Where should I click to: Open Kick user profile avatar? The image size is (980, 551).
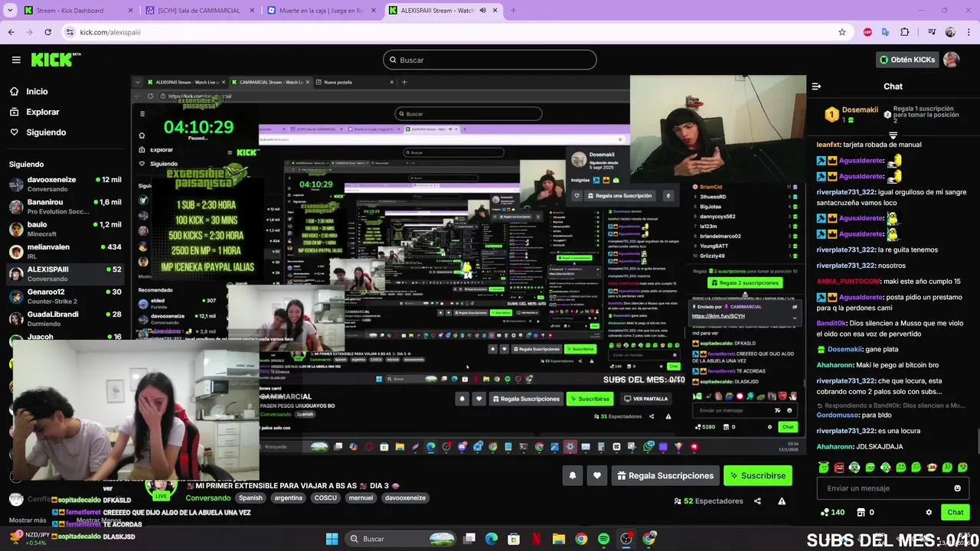coord(951,60)
